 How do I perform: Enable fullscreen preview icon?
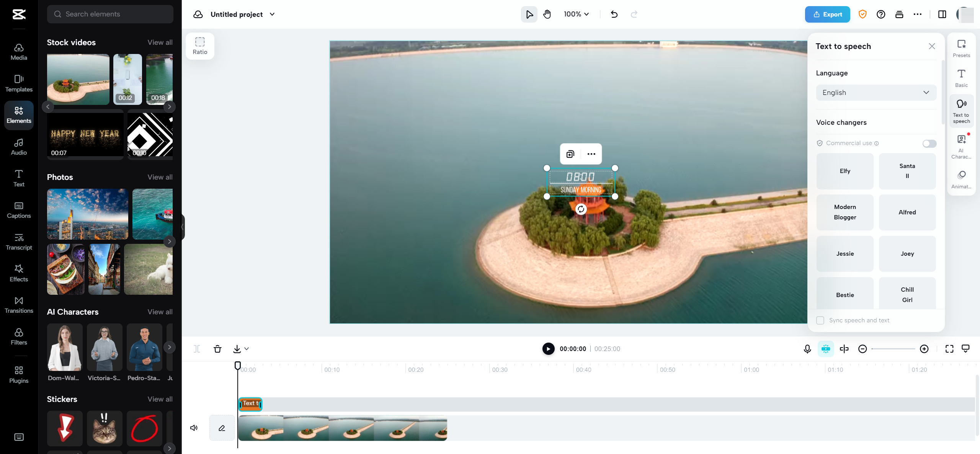(949, 349)
